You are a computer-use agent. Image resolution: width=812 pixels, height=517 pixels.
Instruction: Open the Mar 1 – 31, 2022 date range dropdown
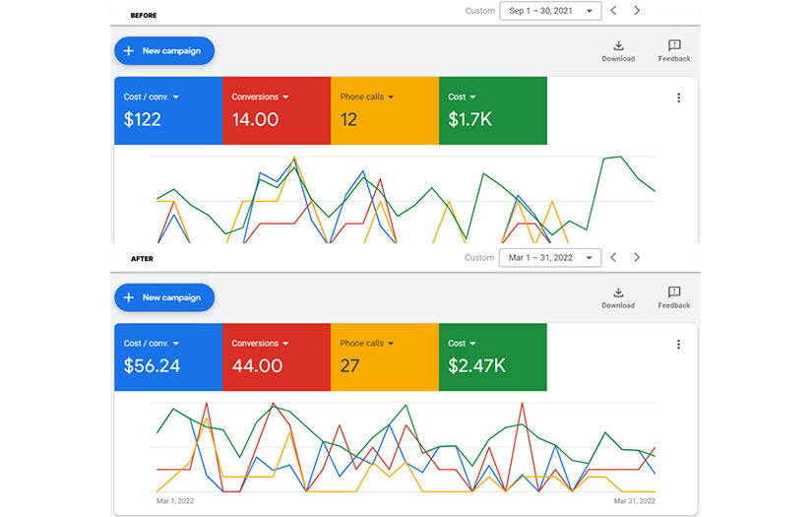coord(550,257)
